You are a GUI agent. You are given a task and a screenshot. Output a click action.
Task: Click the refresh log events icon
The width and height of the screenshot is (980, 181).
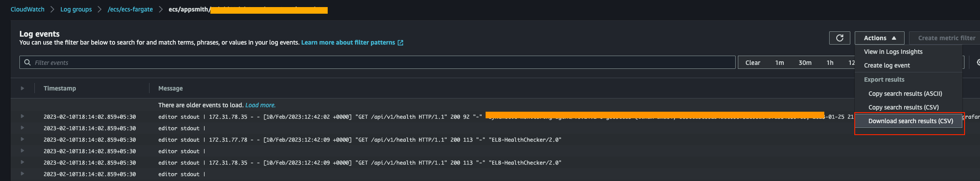[840, 38]
